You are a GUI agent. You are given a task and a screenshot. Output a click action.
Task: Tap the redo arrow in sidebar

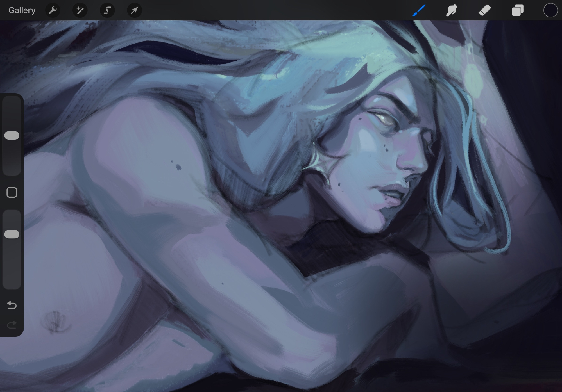(x=12, y=325)
